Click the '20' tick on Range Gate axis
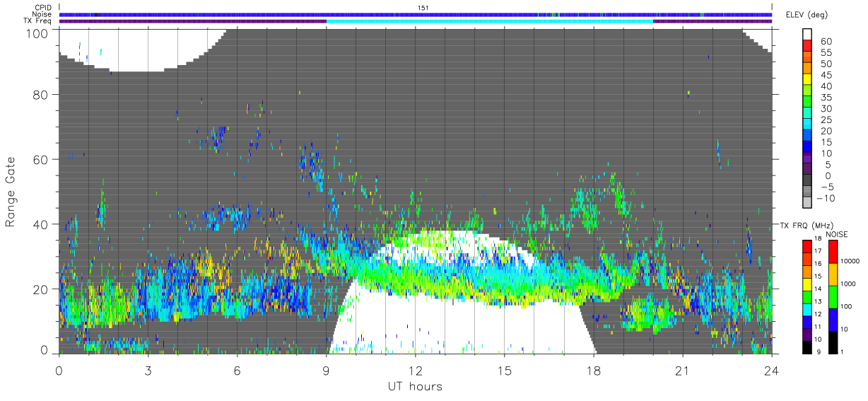The height and width of the screenshot is (401, 868). (x=42, y=289)
